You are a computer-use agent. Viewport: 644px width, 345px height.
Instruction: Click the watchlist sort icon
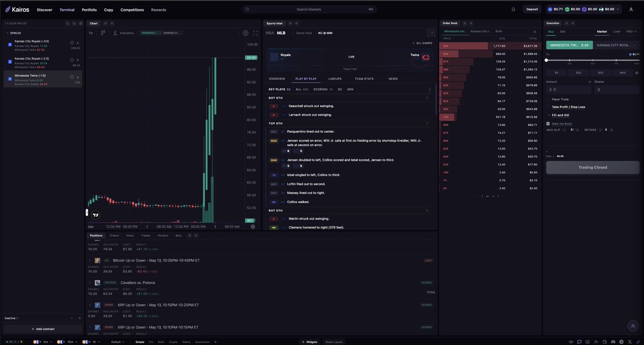(74, 24)
